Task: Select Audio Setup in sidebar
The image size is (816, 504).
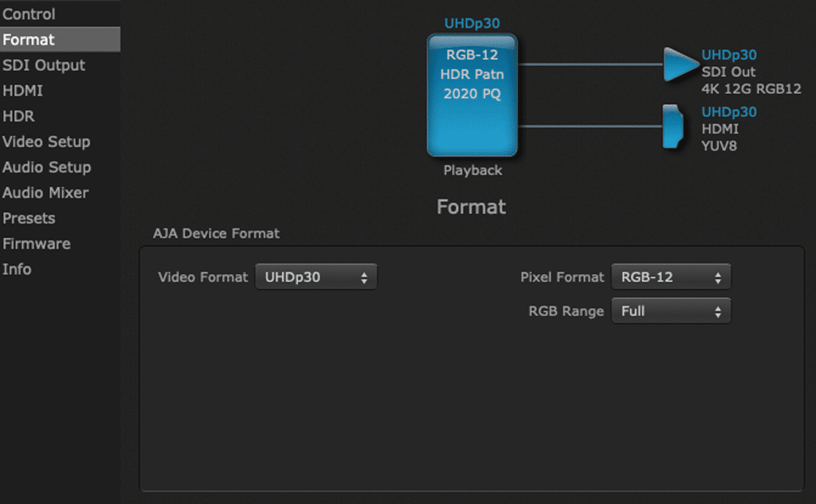Action: (46, 167)
